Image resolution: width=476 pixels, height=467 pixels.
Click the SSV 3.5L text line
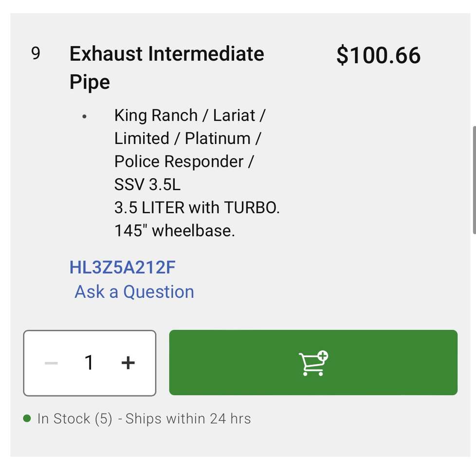pos(147,185)
